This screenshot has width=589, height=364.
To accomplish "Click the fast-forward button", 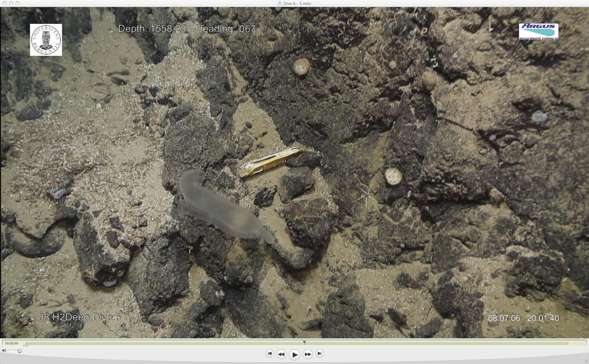I will (x=308, y=354).
